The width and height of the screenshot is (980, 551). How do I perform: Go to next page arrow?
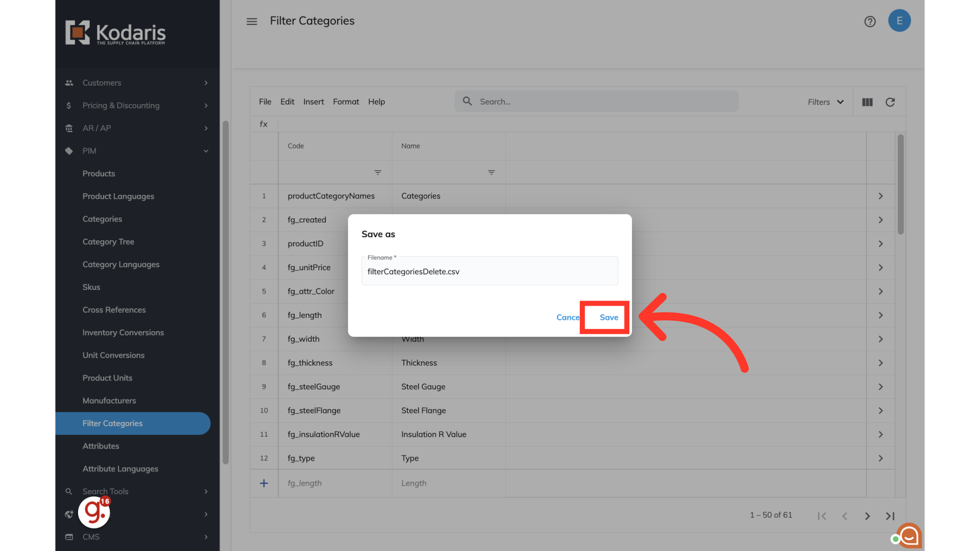(x=867, y=516)
